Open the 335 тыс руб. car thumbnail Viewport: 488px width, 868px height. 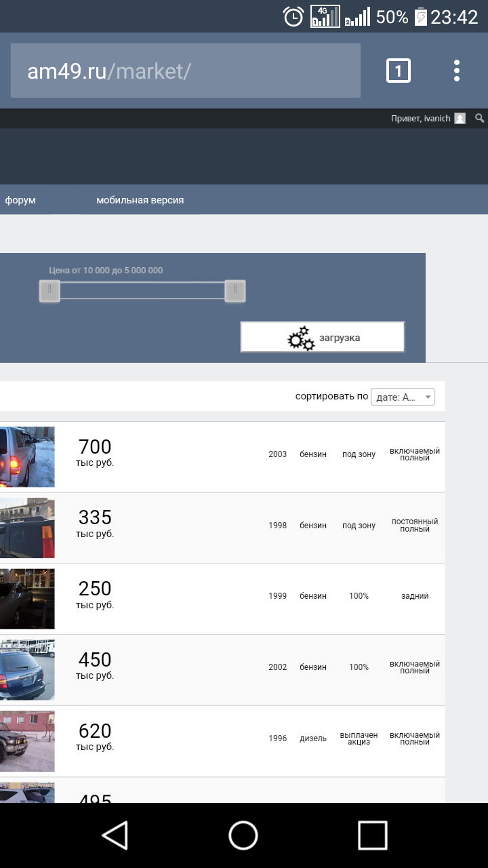pyautogui.click(x=27, y=528)
